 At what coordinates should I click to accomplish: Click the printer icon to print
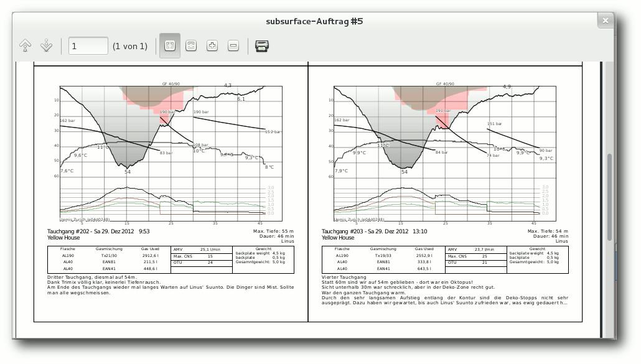tap(261, 45)
